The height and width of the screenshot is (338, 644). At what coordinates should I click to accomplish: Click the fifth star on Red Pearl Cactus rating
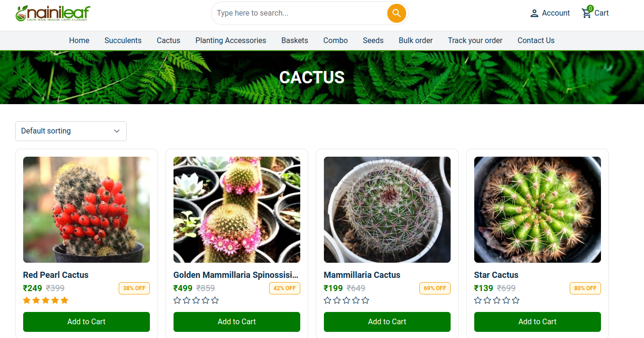click(x=64, y=300)
